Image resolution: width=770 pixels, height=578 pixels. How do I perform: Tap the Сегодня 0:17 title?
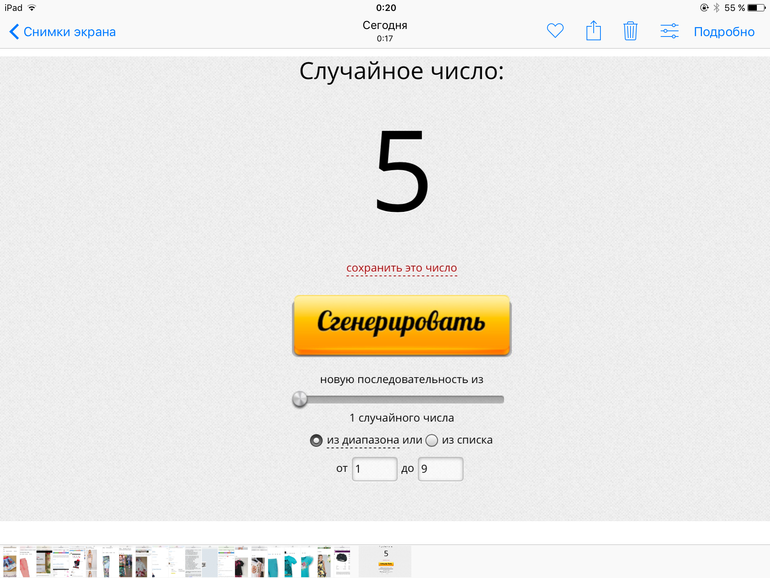click(385, 31)
